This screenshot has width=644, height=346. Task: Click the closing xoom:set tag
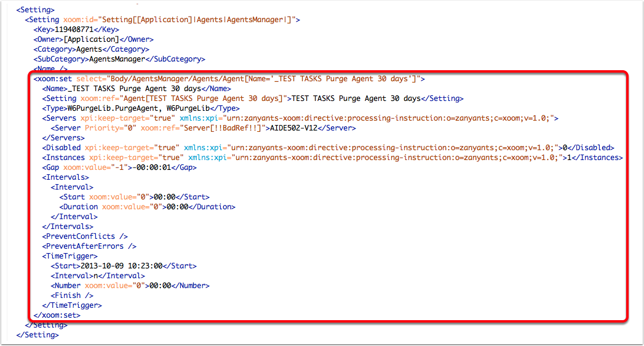tap(57, 315)
